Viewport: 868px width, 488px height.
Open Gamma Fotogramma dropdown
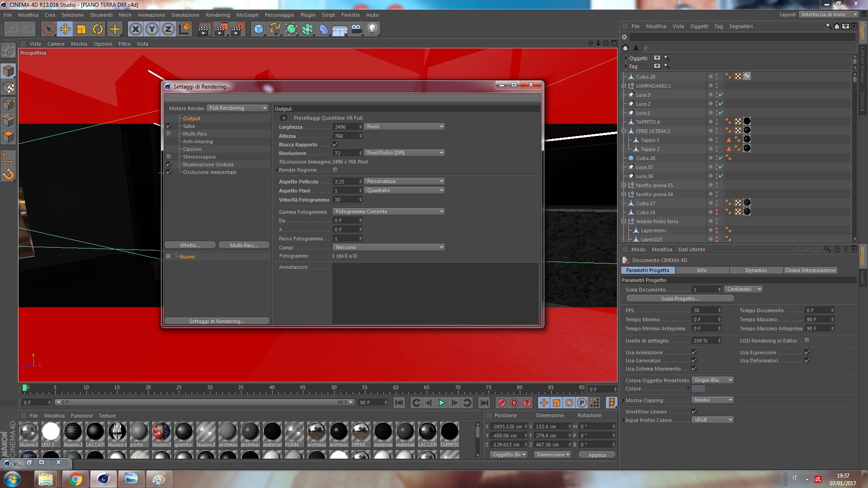pyautogui.click(x=389, y=211)
